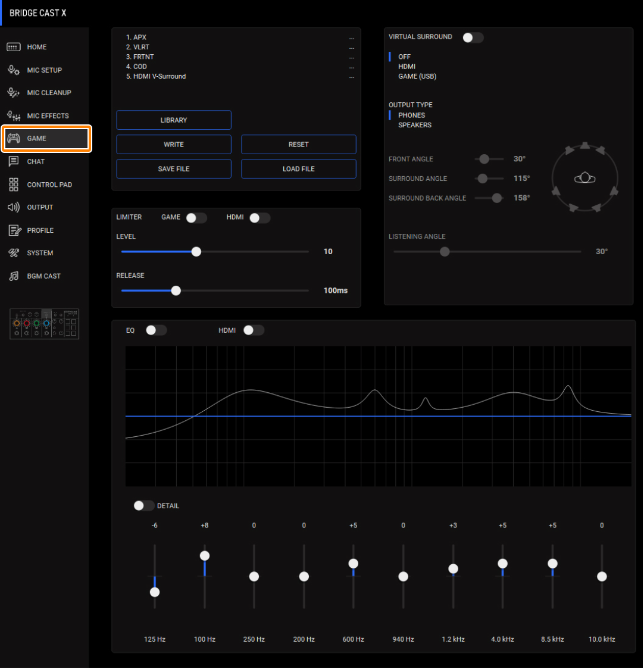Click the 10.0 kHz EQ band fader
644x669 pixels.
click(x=602, y=576)
